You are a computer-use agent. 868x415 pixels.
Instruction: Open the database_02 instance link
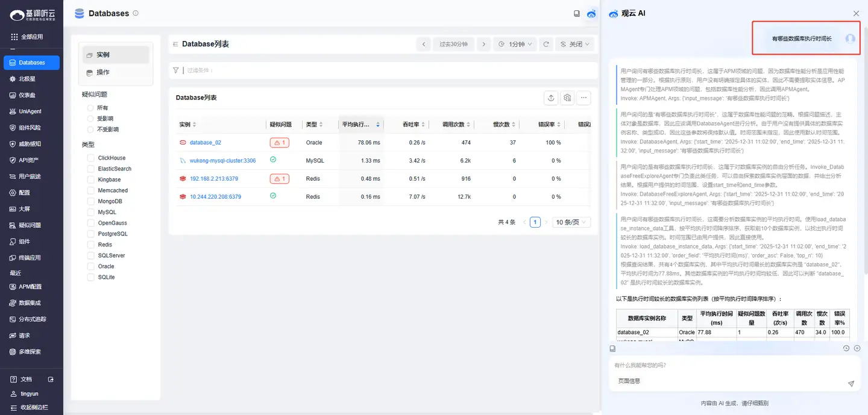pos(205,143)
